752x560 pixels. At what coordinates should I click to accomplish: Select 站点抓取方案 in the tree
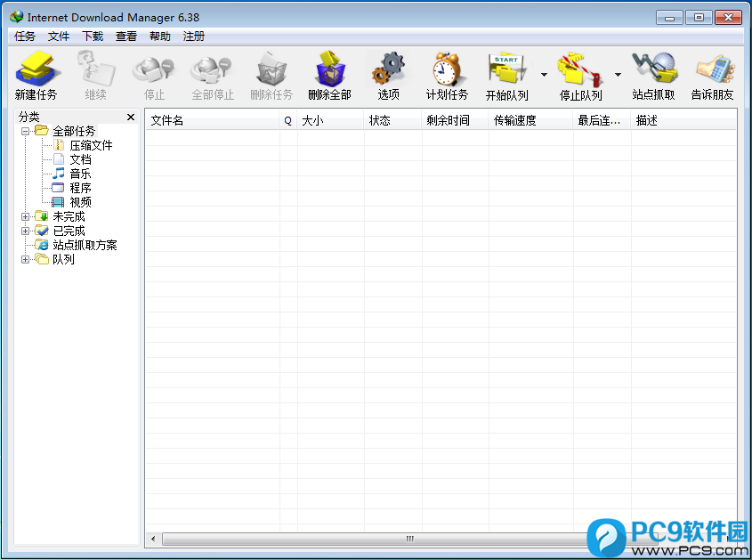click(x=85, y=245)
